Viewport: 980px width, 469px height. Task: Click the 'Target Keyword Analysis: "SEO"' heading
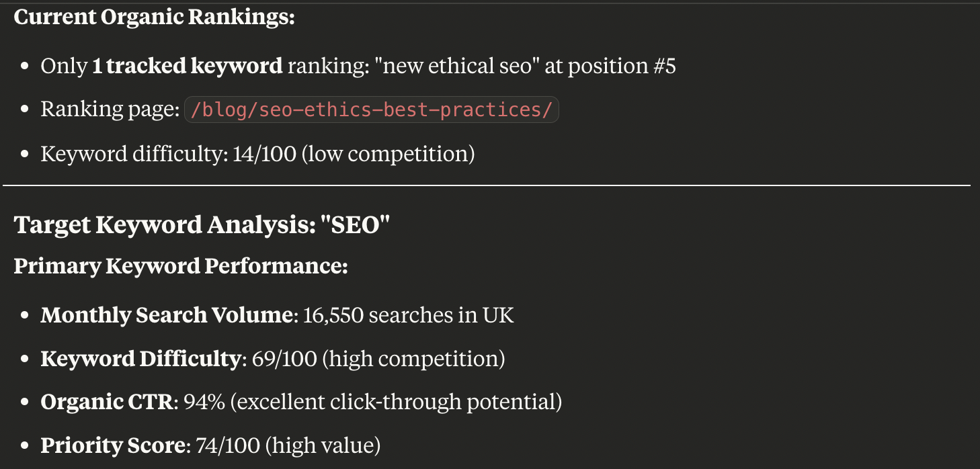pyautogui.click(x=202, y=225)
